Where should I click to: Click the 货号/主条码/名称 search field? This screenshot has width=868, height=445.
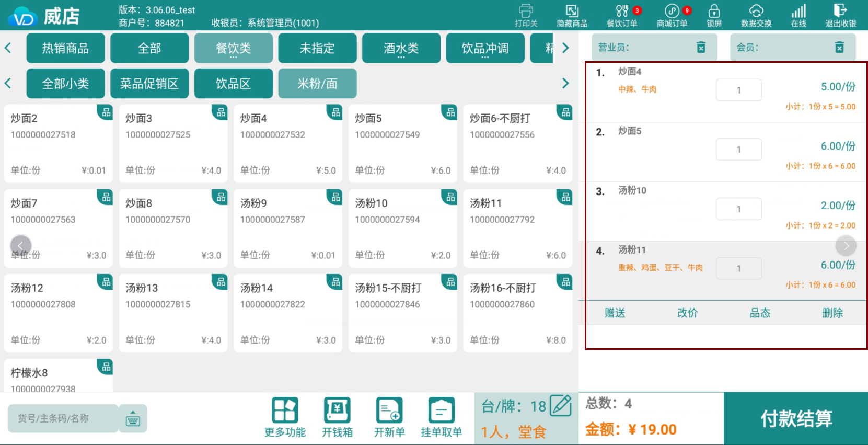click(x=63, y=418)
